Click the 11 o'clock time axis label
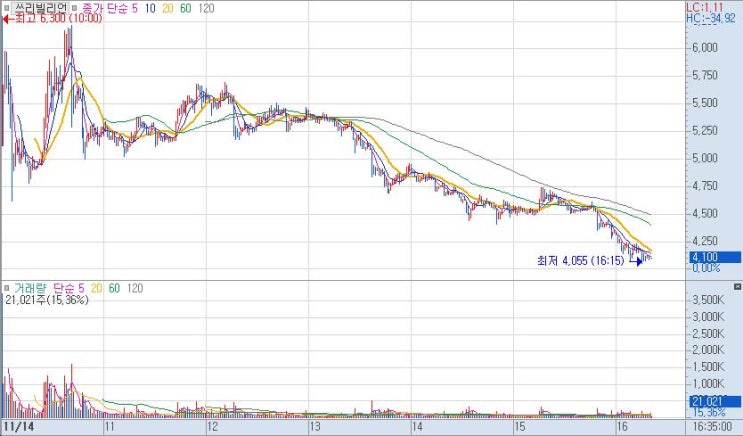The height and width of the screenshot is (436, 743). click(109, 427)
